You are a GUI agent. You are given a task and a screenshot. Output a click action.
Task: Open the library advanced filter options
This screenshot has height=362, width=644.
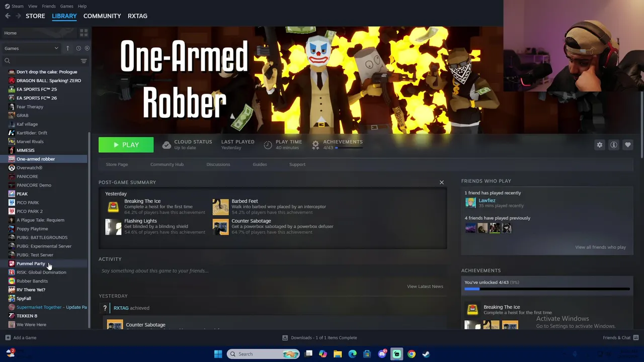tap(84, 61)
